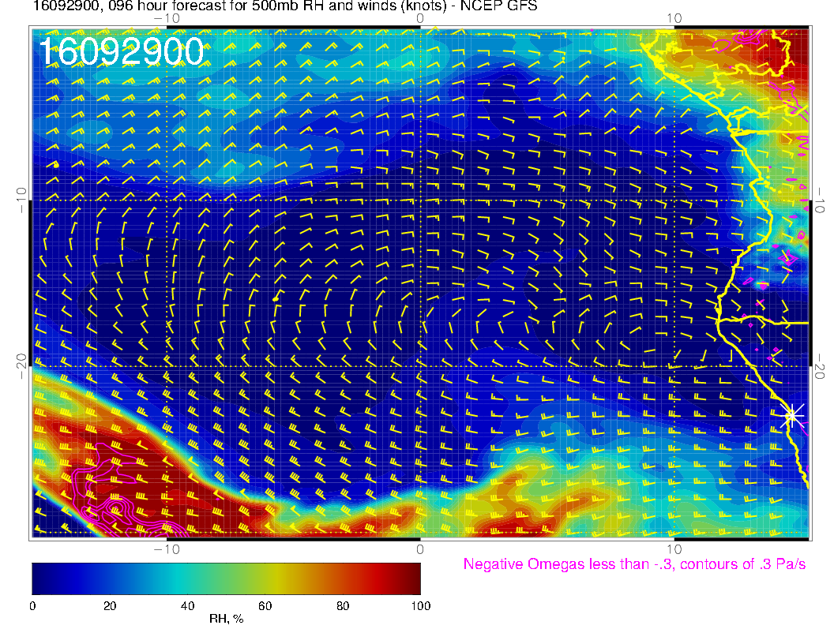The height and width of the screenshot is (644, 834).
Task: Click the 0 longitude label on the bottom axis
Action: [420, 549]
